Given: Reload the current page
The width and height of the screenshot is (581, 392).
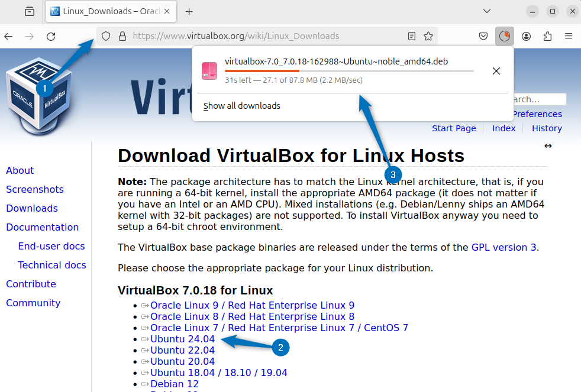Looking at the screenshot, I should click(51, 36).
